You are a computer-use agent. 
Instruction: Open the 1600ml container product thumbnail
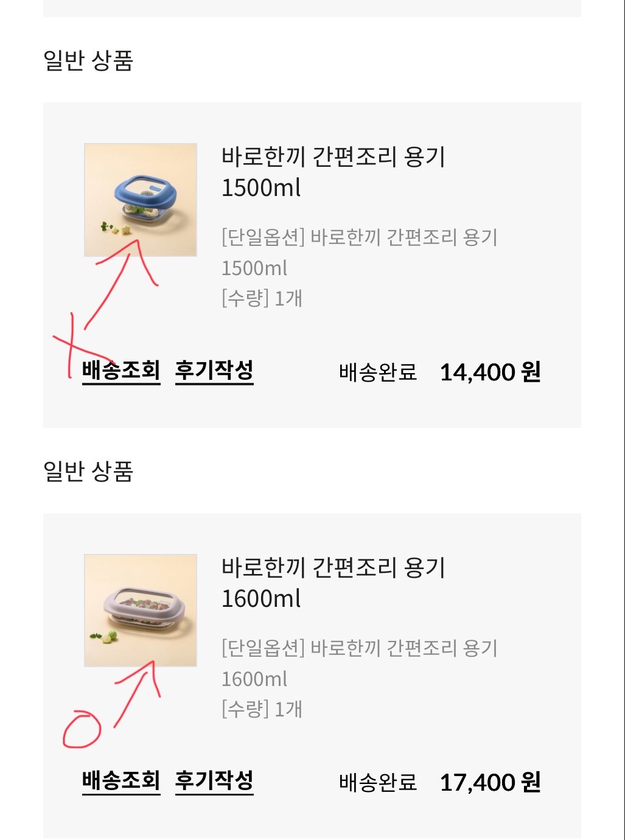[x=140, y=610]
